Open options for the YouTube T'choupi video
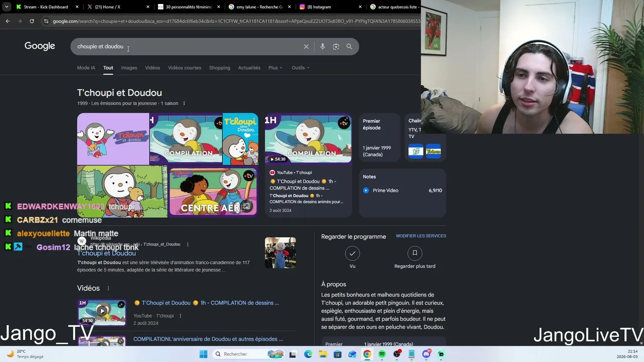The image size is (644, 362). coord(180,316)
